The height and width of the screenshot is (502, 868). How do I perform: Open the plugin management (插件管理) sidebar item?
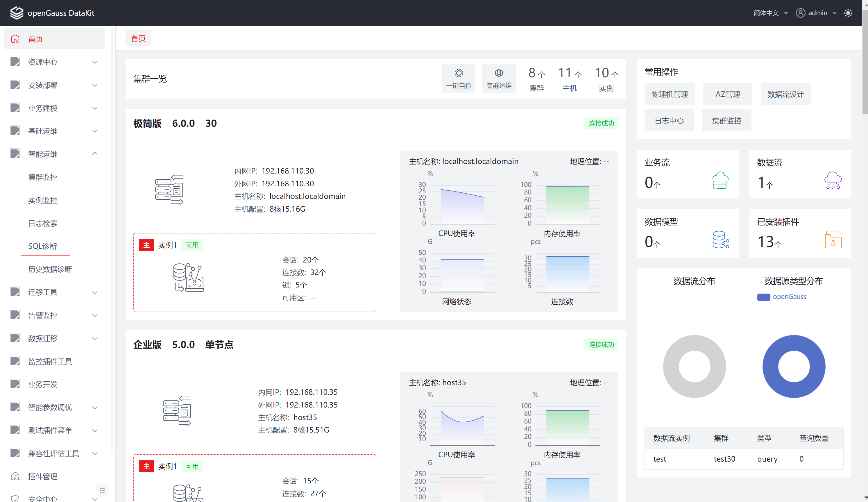click(43, 476)
